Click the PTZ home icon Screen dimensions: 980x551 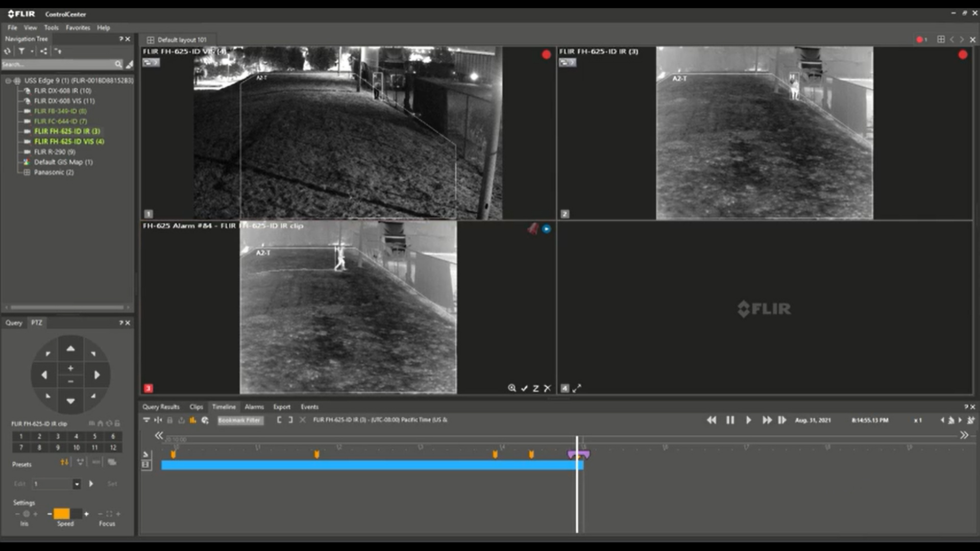100,423
